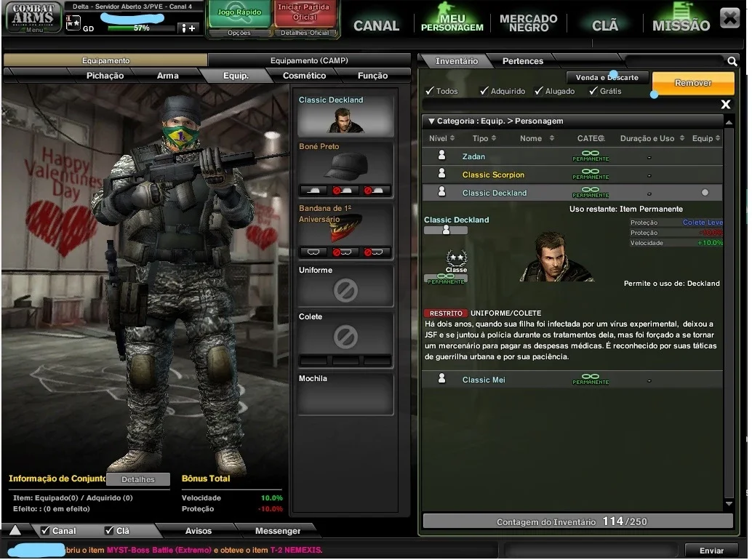Viewport: 752px width, 560px height.
Task: Click the Iniciar Partida Oficial button
Action: [304, 13]
